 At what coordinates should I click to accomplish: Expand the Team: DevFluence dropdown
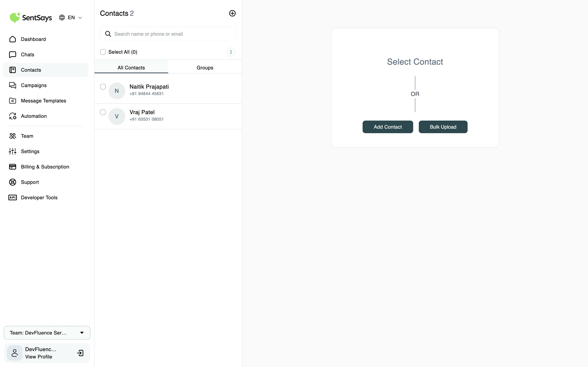tap(47, 333)
